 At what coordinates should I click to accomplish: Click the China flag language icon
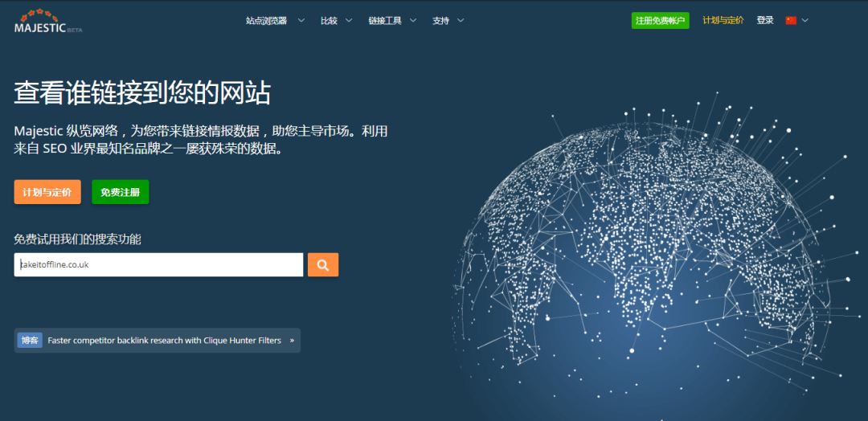[791, 21]
